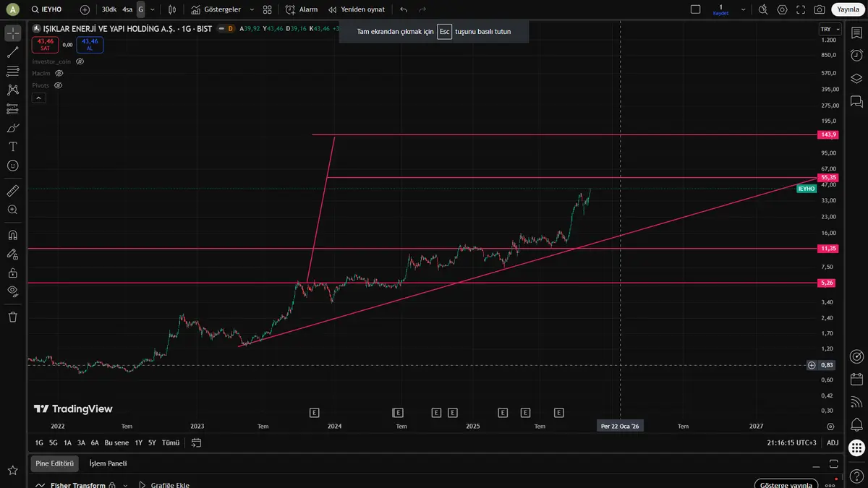This screenshot has height=488, width=868.
Task: Open the chats panel icon
Action: (856, 101)
